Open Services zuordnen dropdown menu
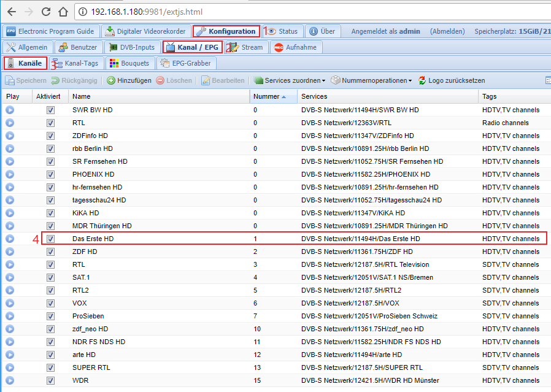 [290, 80]
